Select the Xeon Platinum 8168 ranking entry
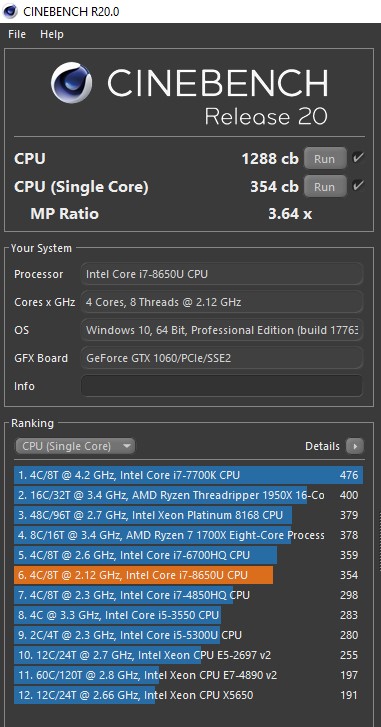 (188, 515)
